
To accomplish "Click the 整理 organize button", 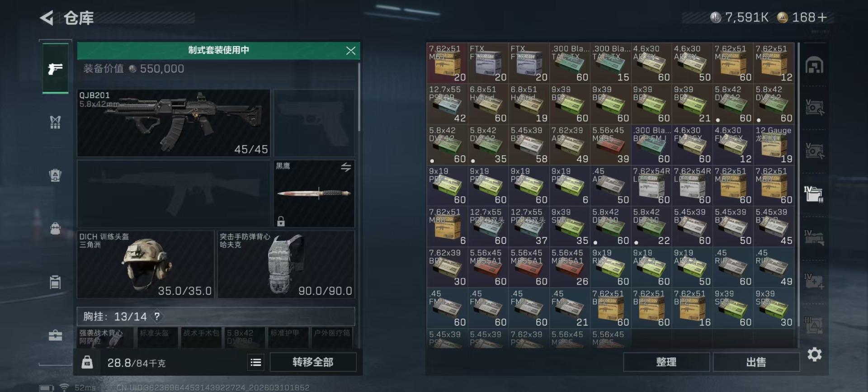I will coord(666,362).
